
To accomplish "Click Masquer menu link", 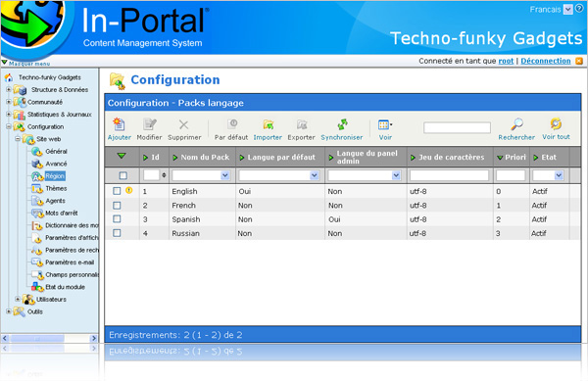I will (x=29, y=64).
